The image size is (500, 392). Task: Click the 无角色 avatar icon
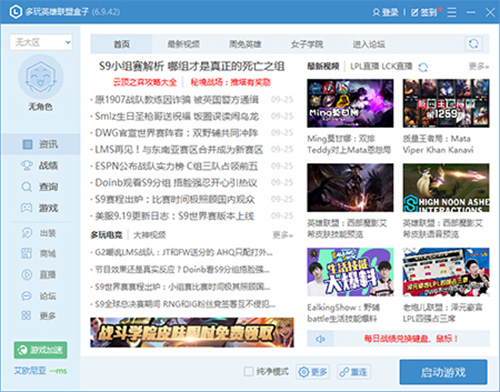(x=41, y=77)
